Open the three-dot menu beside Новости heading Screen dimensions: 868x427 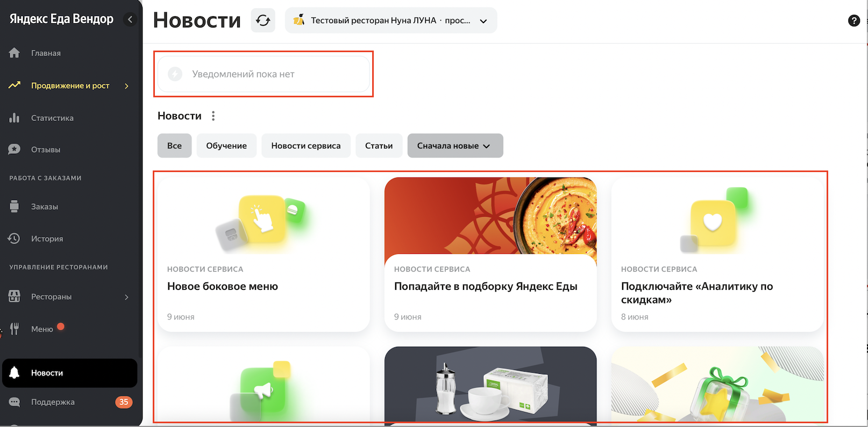[x=214, y=116]
